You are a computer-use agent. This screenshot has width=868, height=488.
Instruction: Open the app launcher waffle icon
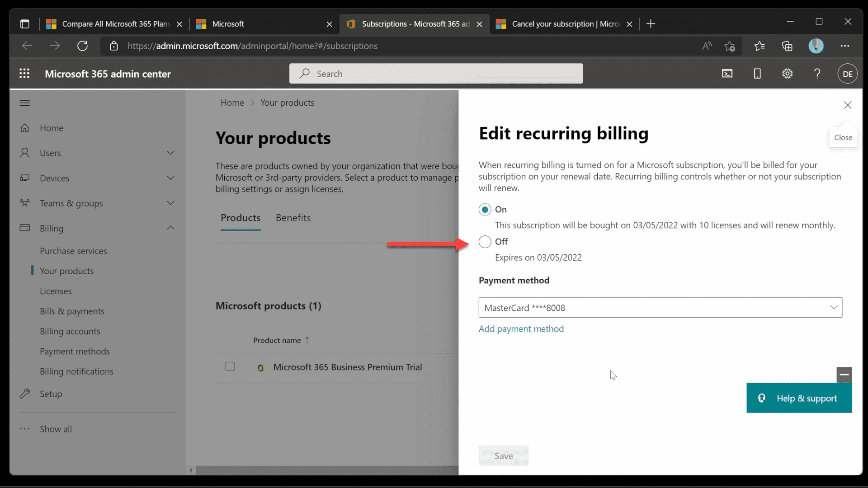click(x=24, y=74)
